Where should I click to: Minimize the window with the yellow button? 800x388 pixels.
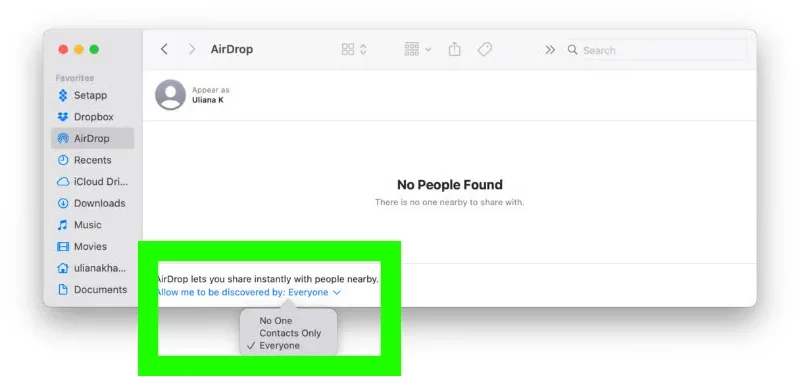tap(79, 50)
